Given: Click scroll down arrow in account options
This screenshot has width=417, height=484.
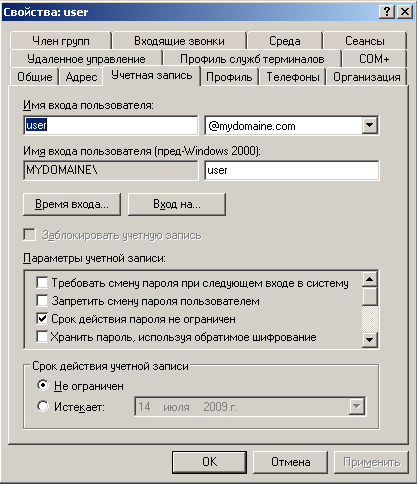Looking at the screenshot, I should (x=370, y=340).
